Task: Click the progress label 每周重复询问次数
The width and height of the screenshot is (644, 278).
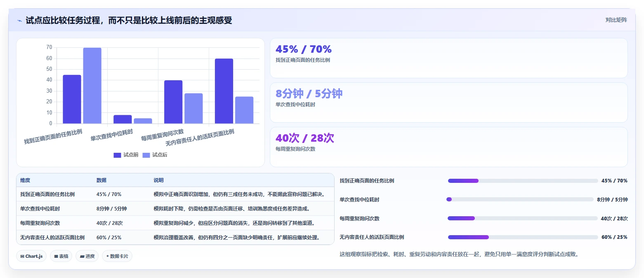Action: tap(359, 219)
